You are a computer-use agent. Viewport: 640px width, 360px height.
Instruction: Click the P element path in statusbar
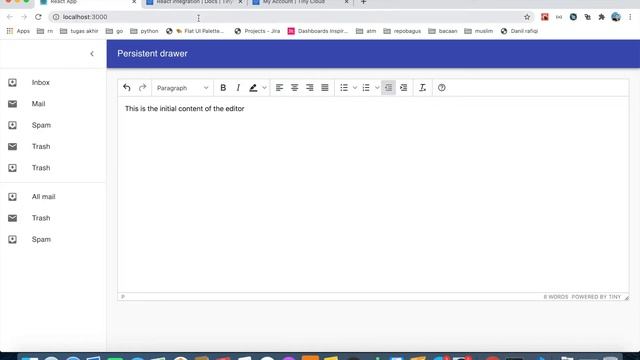[x=123, y=297]
